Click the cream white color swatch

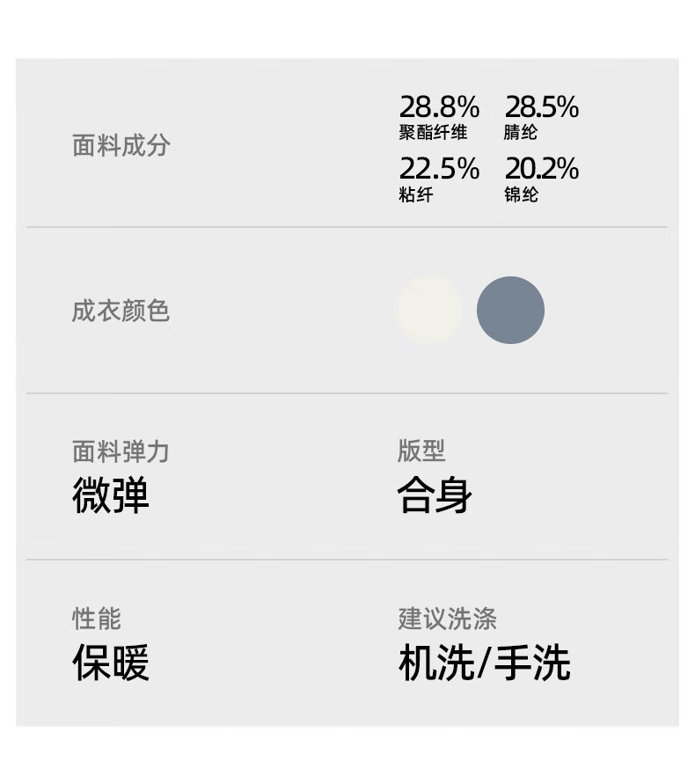429,310
